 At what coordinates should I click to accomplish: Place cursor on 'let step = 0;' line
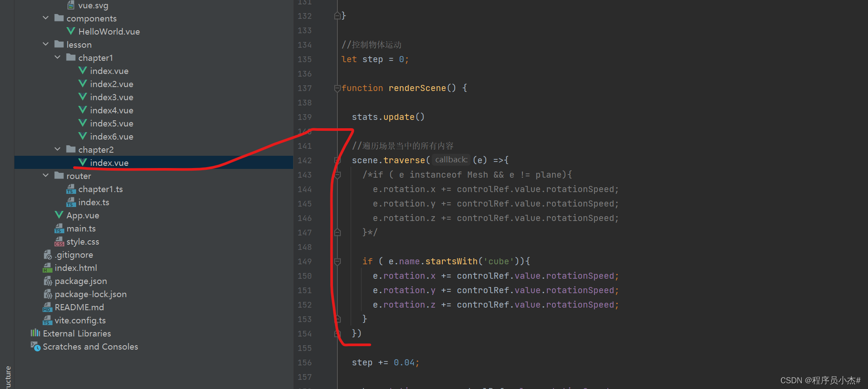click(375, 60)
